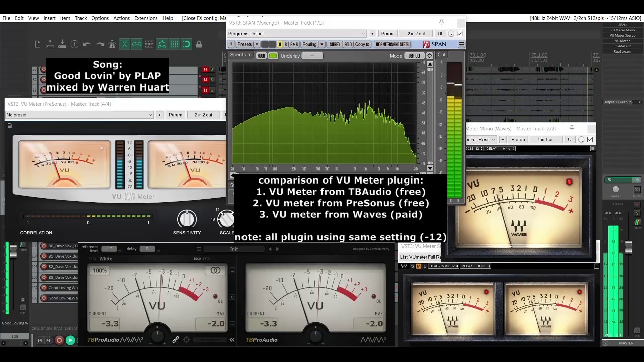Screen dimensions: 644x362
Task: Open Project Settings info icon
Action: pyautogui.click(x=74, y=44)
